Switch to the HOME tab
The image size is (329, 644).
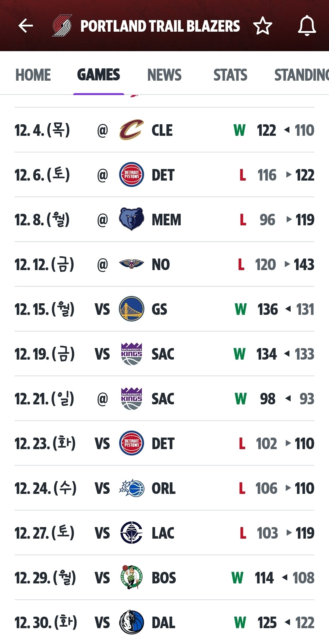coord(33,75)
